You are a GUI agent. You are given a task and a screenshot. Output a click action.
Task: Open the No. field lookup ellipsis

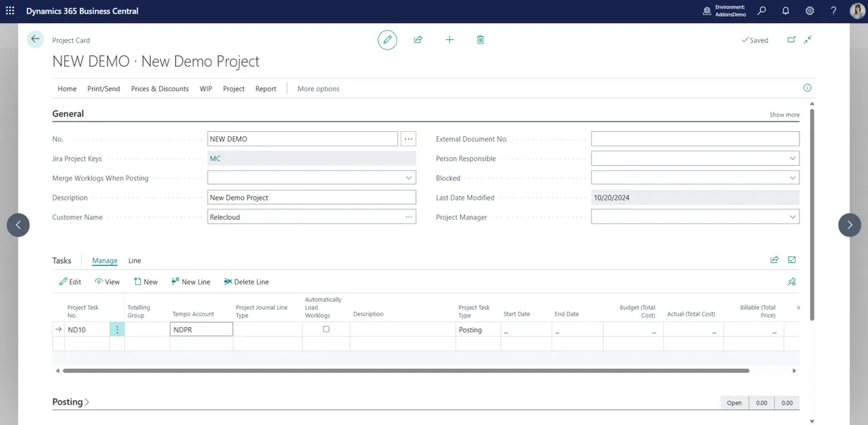coord(409,139)
